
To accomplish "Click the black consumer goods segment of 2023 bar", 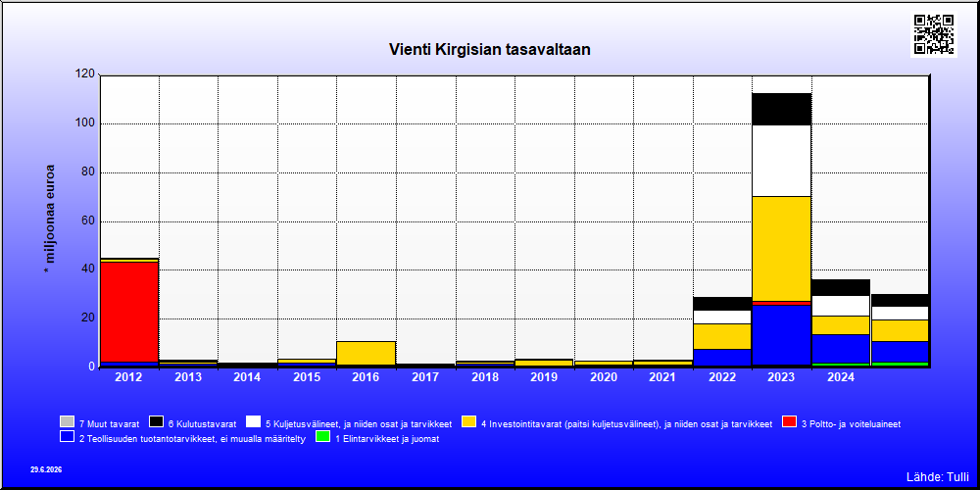I will point(782,109).
